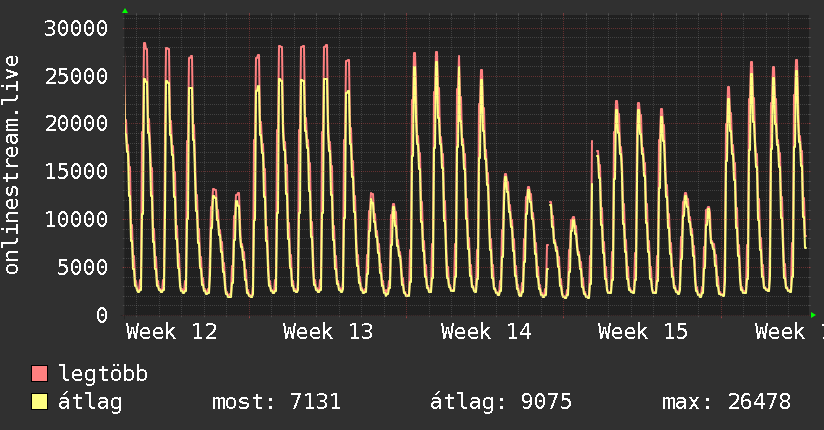Click the 10000 y-axis label
The image size is (824, 430).
(76, 219)
